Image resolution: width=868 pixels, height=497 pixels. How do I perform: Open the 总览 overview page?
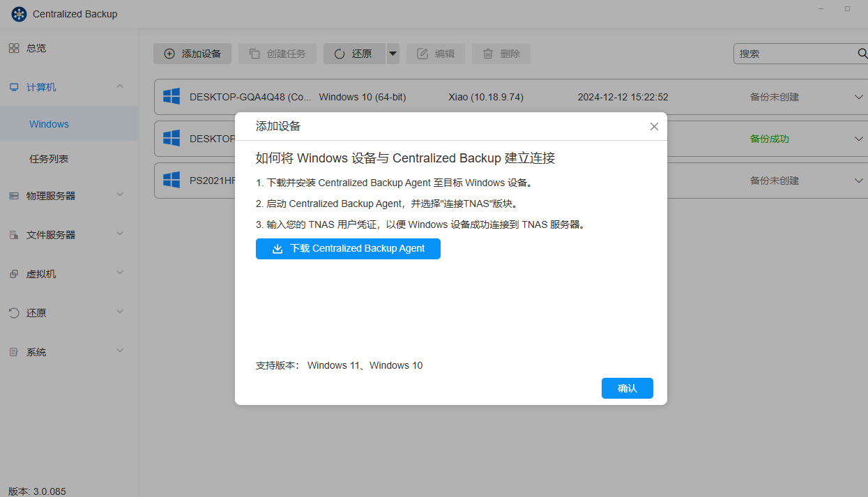click(36, 48)
